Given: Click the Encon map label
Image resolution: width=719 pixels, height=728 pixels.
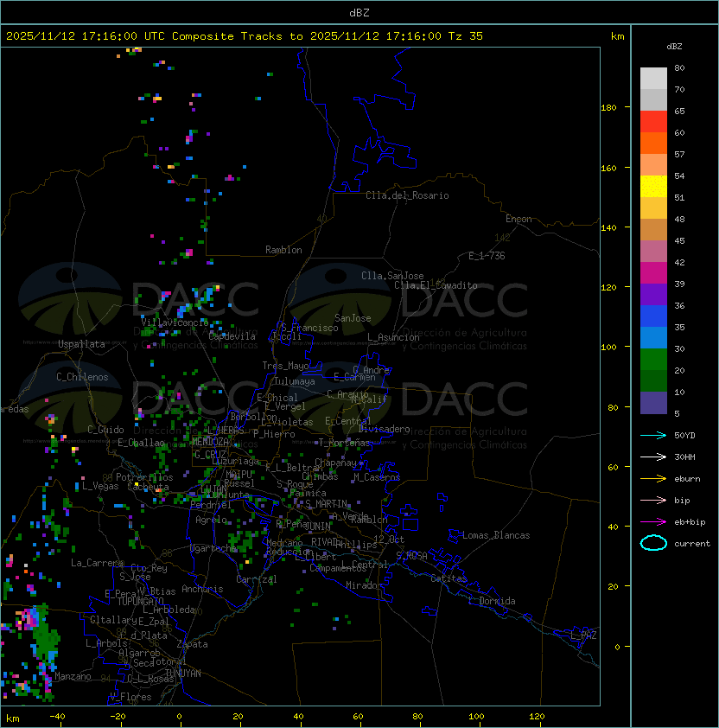Looking at the screenshot, I should [x=519, y=219].
